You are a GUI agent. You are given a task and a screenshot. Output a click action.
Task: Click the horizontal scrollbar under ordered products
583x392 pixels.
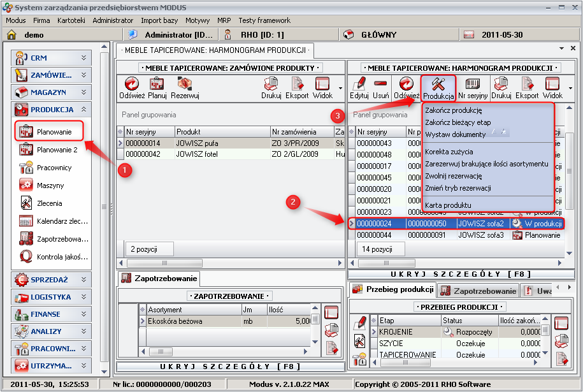(229, 263)
